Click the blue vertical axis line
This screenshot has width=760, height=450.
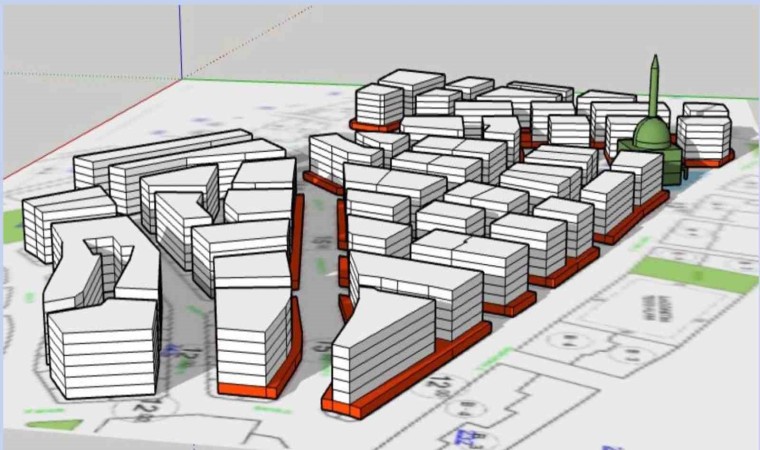click(x=182, y=40)
